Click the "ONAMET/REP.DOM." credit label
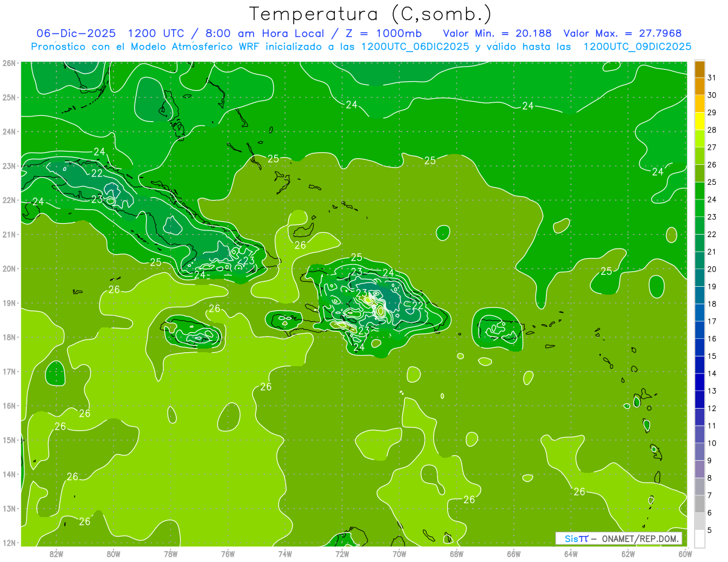Viewport: 728px width, 562px height. click(642, 538)
